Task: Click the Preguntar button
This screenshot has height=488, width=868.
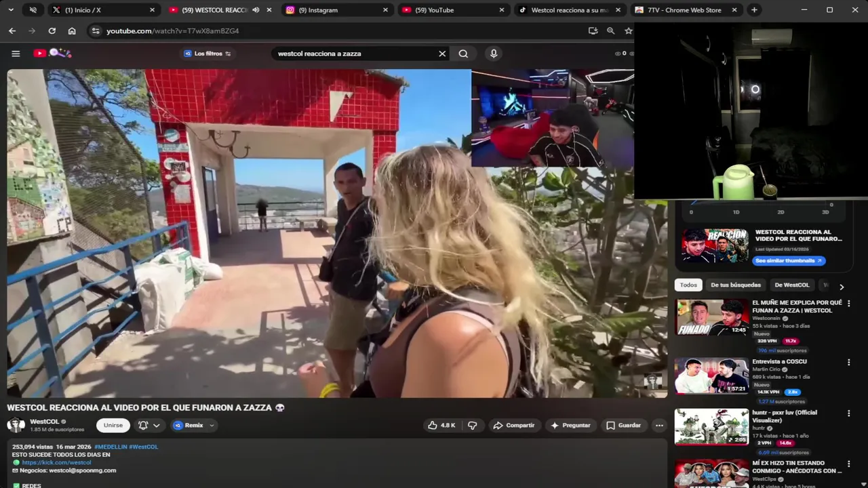Action: [x=570, y=425]
